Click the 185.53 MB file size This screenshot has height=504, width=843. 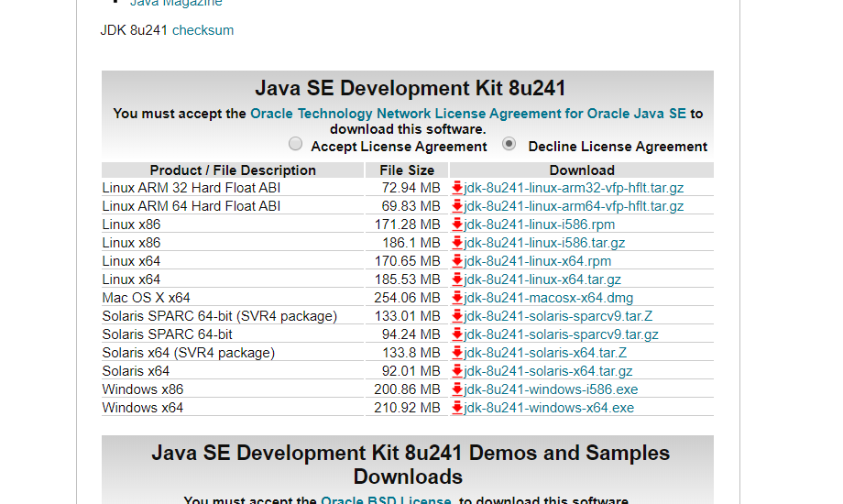(x=407, y=279)
